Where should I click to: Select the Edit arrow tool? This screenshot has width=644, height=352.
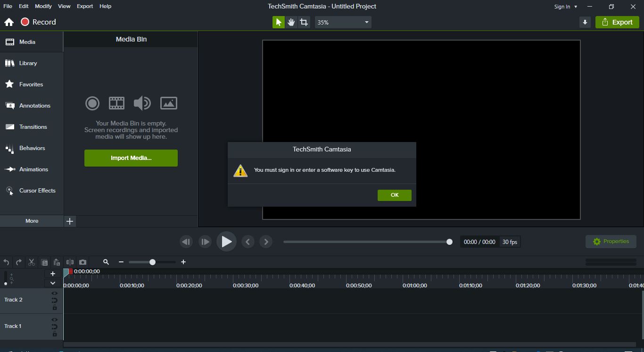click(x=279, y=22)
